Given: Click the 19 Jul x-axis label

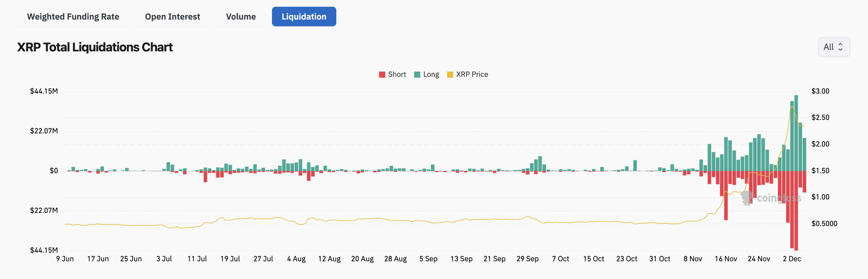Looking at the screenshot, I should click(230, 259).
